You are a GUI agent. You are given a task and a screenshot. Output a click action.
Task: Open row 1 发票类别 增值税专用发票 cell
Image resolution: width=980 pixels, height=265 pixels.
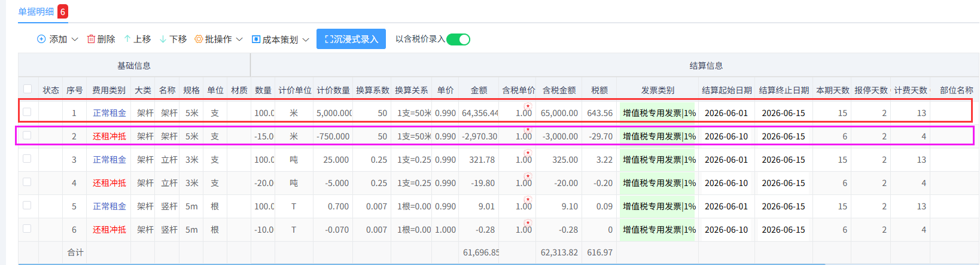pos(658,112)
